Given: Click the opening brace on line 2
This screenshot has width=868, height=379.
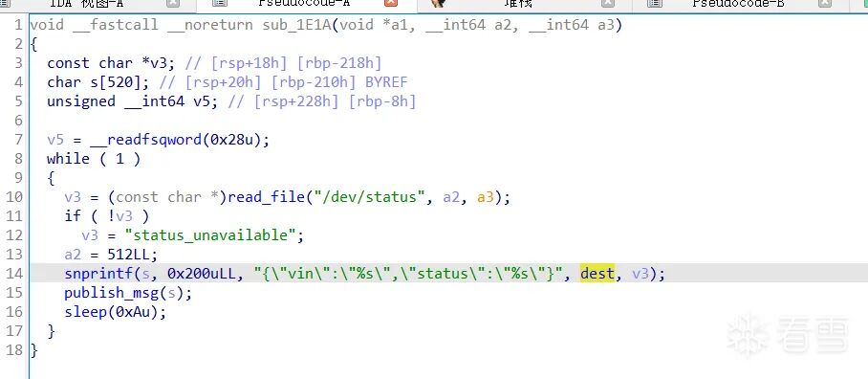Looking at the screenshot, I should point(33,44).
